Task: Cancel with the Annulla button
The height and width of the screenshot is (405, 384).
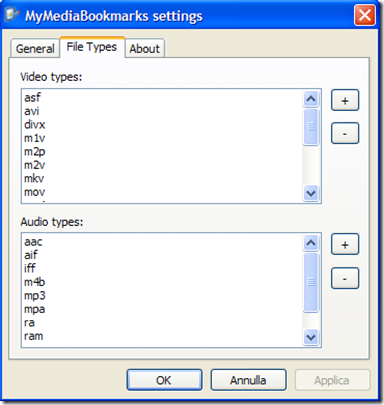Action: click(x=248, y=380)
